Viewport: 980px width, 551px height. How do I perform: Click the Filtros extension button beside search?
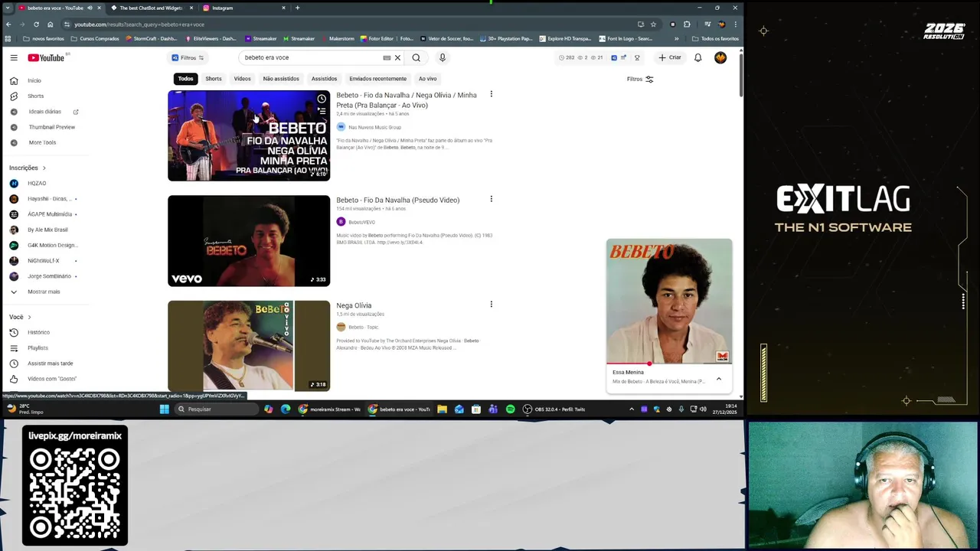click(x=188, y=57)
